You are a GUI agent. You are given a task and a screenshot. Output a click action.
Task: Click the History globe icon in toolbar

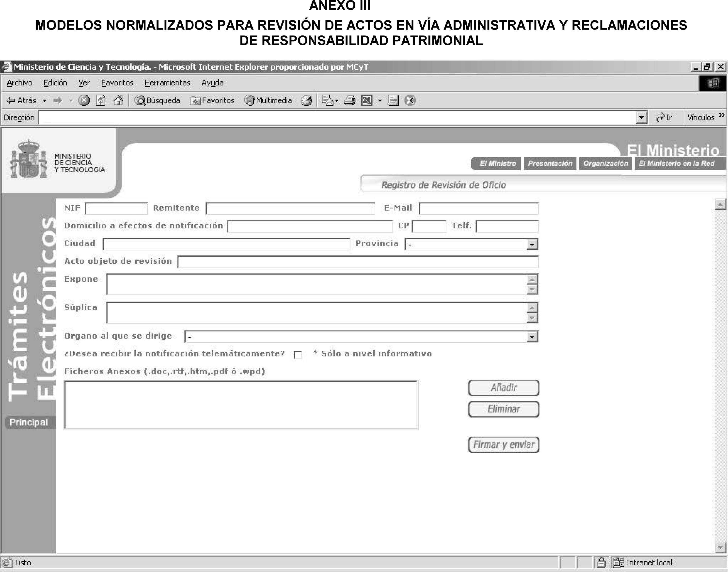click(x=306, y=100)
